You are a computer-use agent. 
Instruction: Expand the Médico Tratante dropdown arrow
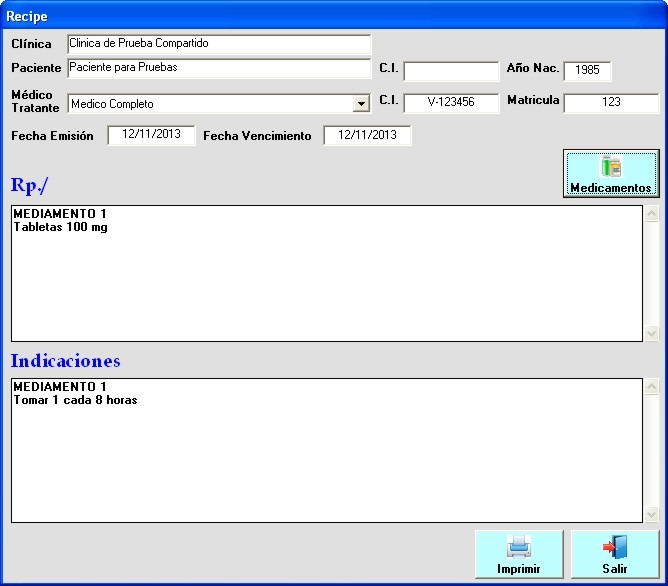[361, 103]
